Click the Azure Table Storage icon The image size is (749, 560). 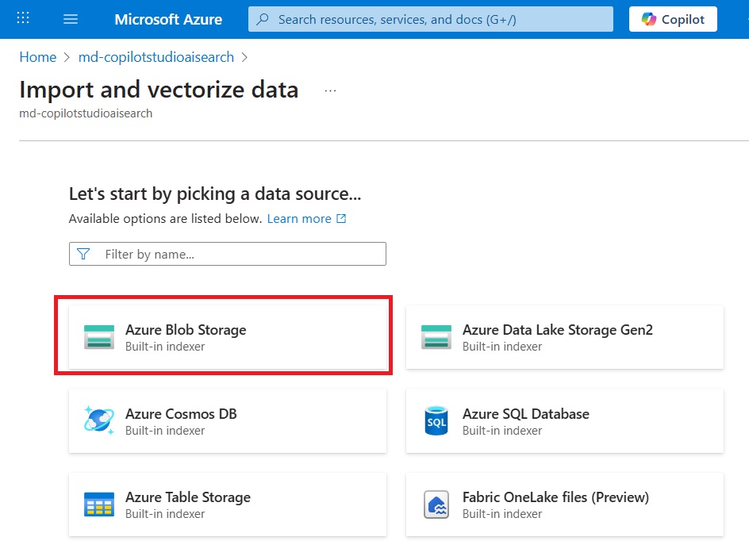click(99, 504)
